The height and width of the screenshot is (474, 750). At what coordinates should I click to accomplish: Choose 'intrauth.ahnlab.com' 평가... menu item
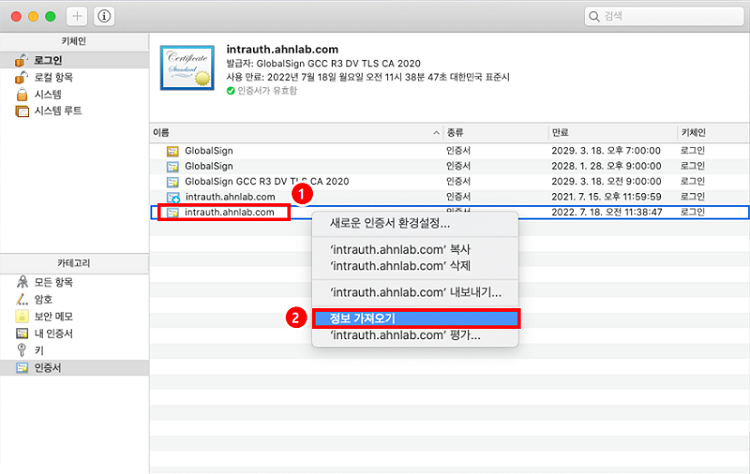[x=415, y=335]
